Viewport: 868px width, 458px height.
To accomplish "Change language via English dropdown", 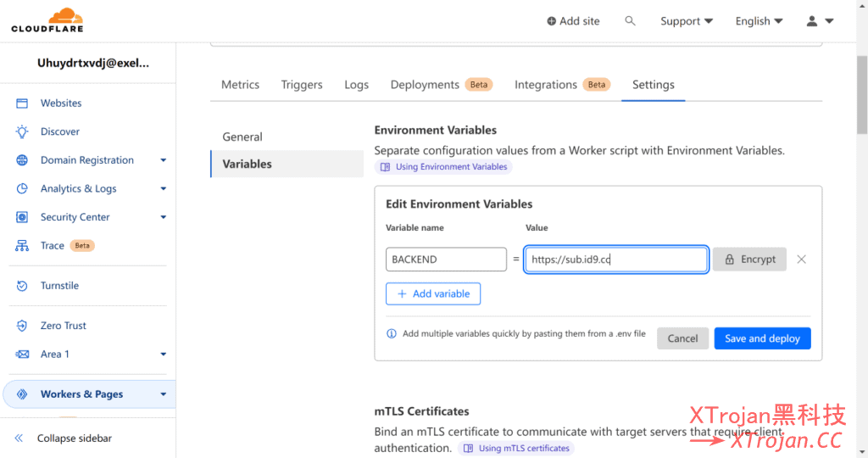I will click(759, 21).
